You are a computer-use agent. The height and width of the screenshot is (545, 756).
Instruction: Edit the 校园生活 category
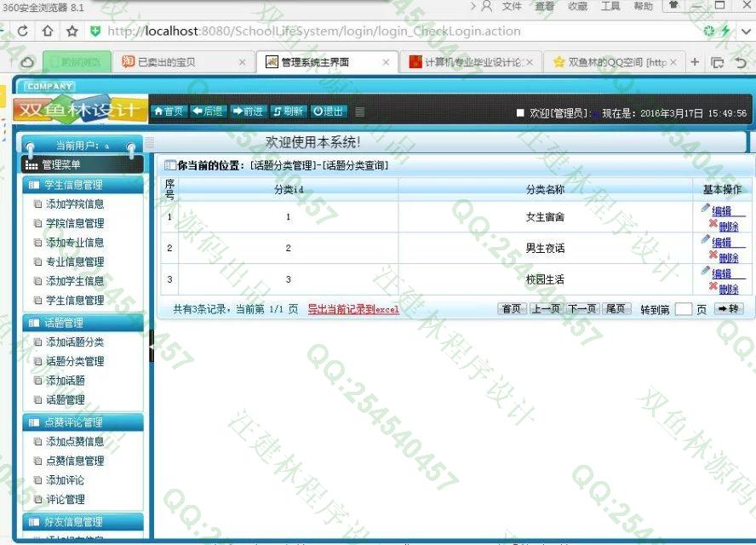coord(722,273)
